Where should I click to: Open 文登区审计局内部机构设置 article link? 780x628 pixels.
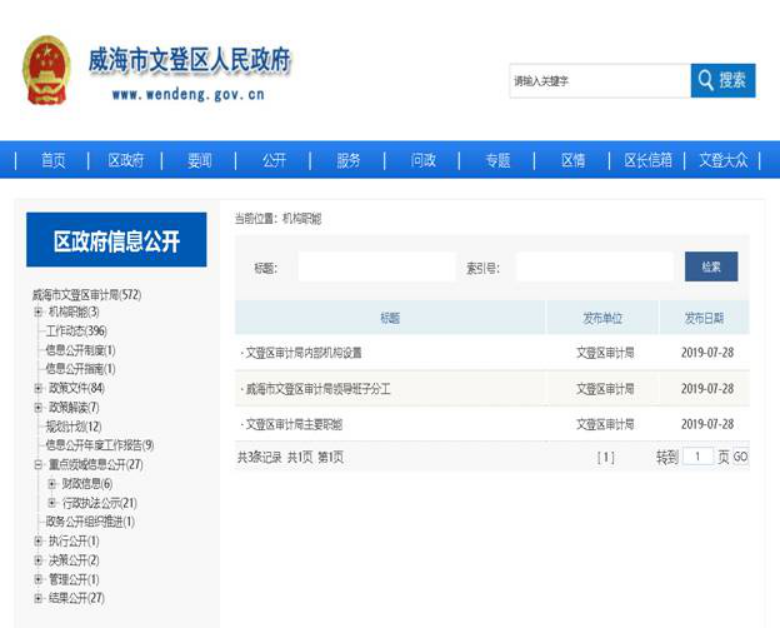[x=304, y=353]
